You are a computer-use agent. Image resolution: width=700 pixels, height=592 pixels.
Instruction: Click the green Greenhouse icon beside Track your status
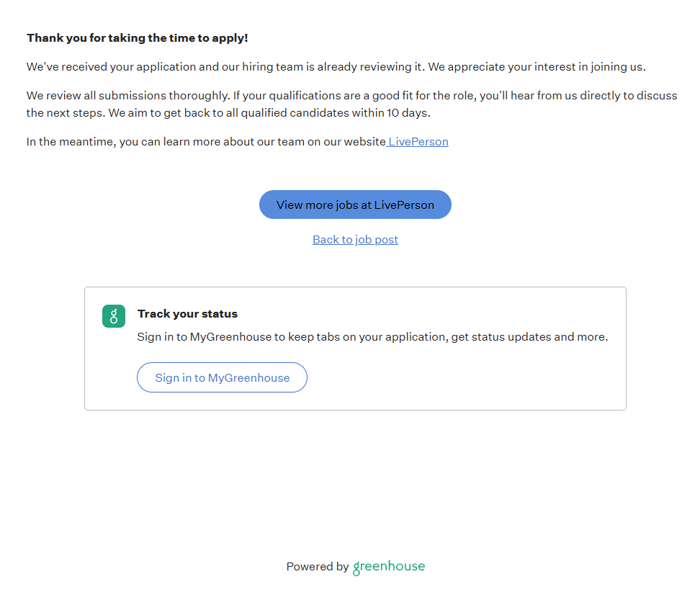(x=114, y=316)
